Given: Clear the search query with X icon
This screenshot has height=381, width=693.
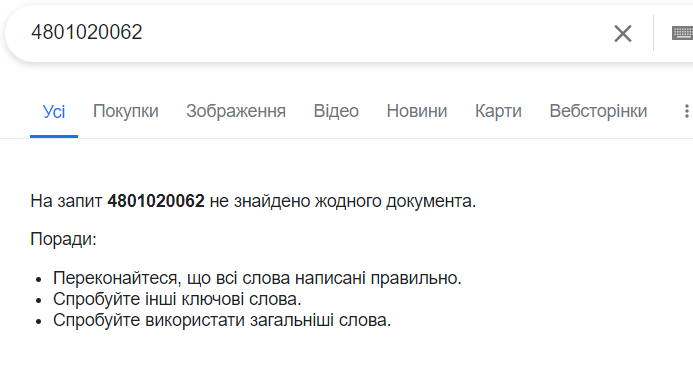Looking at the screenshot, I should point(623,34).
